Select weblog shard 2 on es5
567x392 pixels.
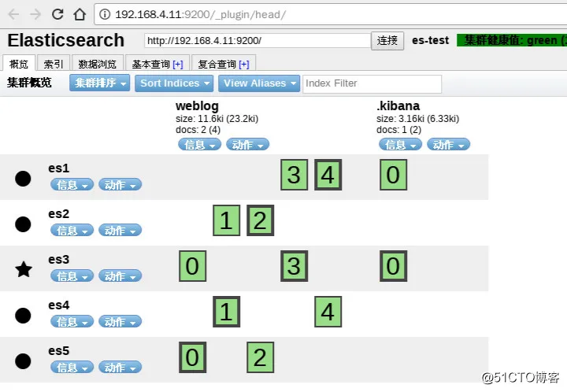pos(261,357)
